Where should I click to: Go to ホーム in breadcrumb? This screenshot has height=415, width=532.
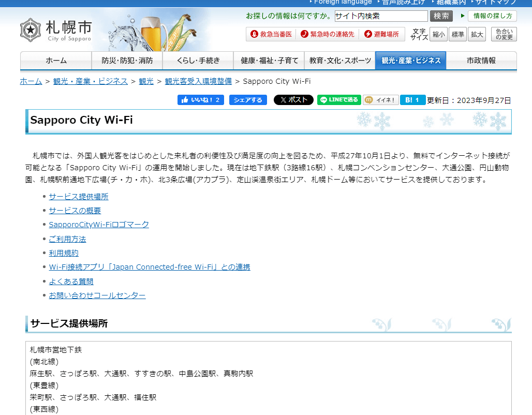pos(31,81)
